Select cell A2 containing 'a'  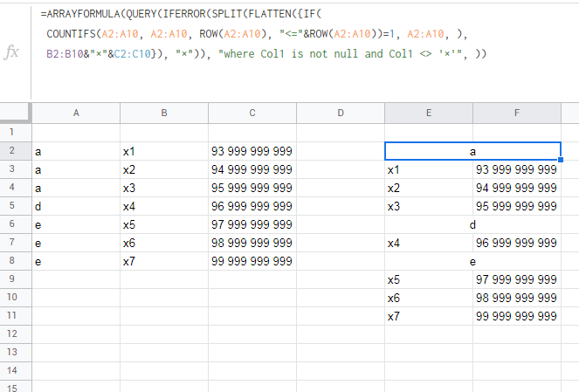(x=76, y=151)
